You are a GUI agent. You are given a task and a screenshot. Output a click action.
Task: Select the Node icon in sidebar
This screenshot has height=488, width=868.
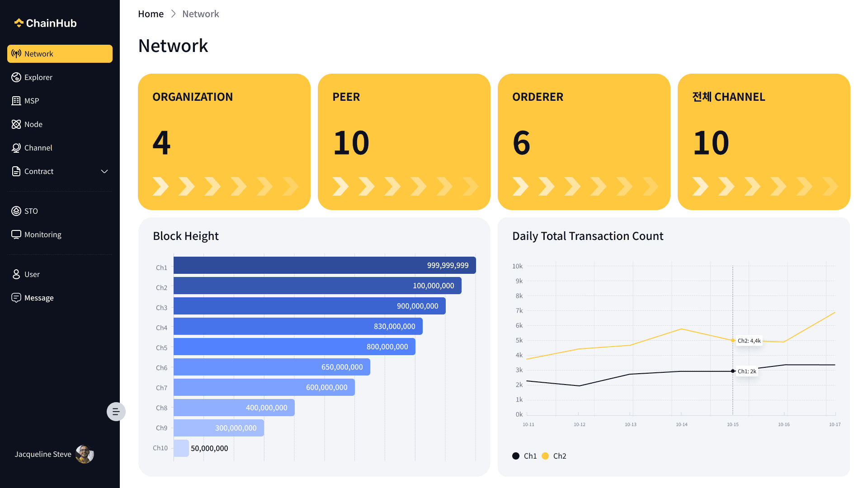pyautogui.click(x=16, y=124)
